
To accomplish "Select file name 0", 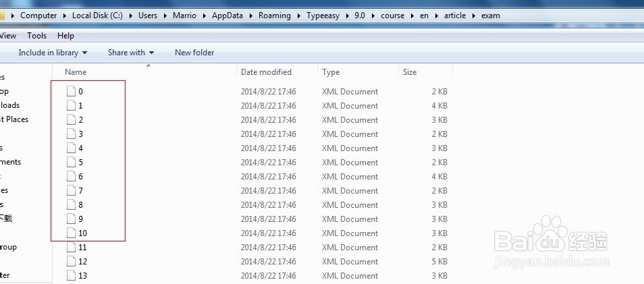I will (80, 92).
